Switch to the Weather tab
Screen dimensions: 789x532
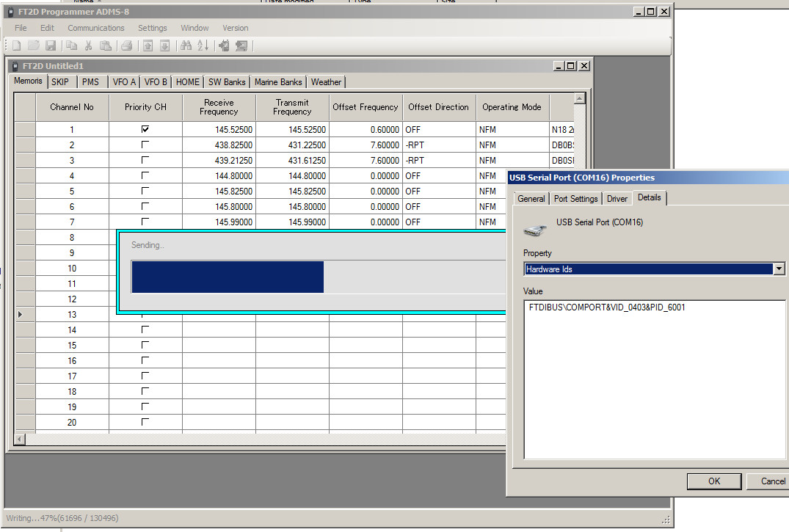pyautogui.click(x=326, y=82)
